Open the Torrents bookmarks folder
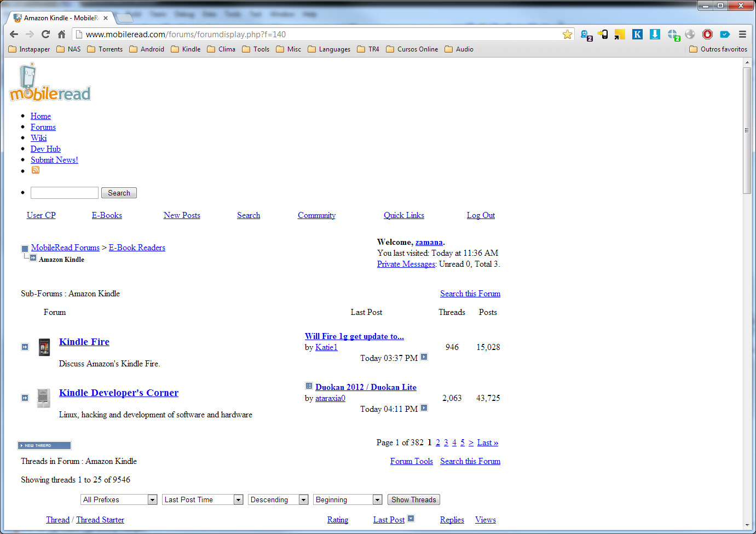The width and height of the screenshot is (756, 534). [105, 49]
